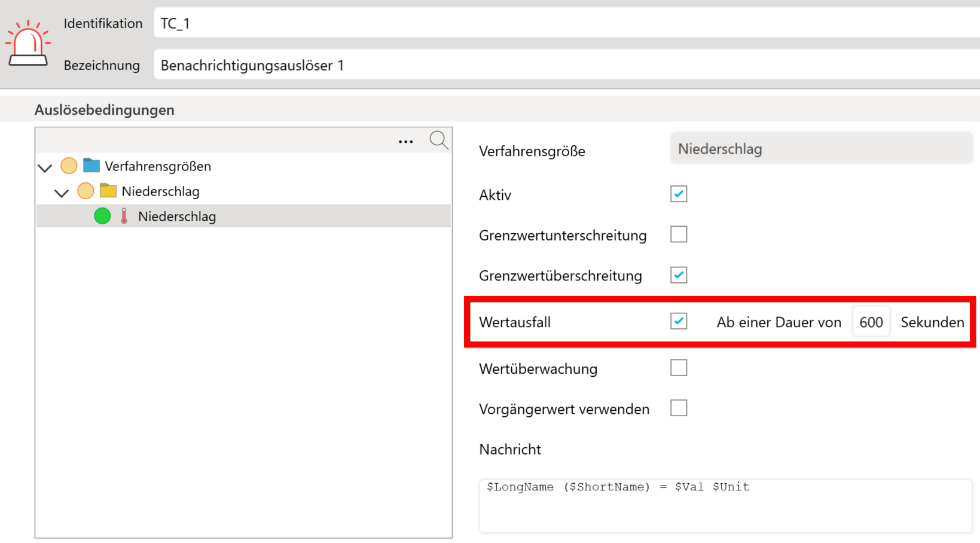Click the 'Vorgängerwert verwenden' label

(564, 409)
